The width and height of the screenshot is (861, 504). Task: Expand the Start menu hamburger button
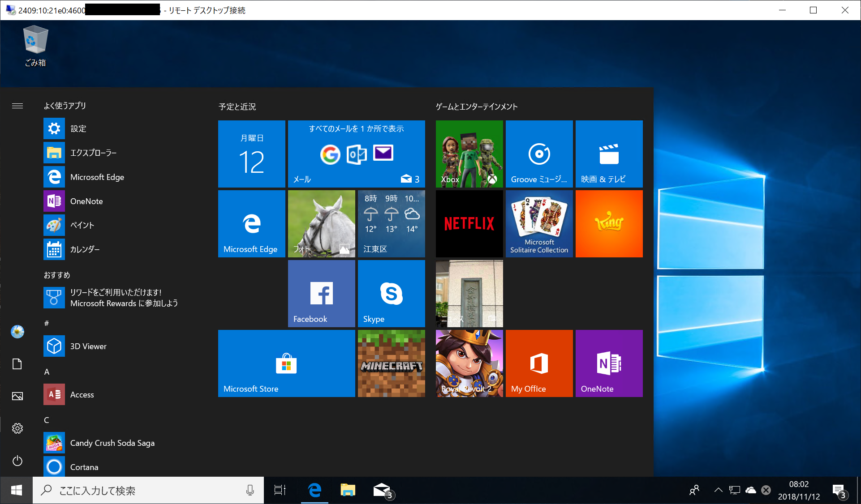[17, 106]
